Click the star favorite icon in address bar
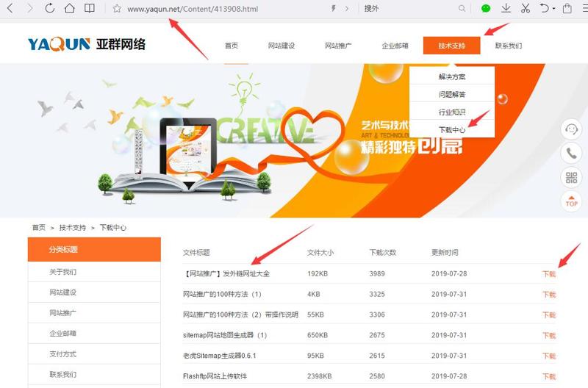 116,9
